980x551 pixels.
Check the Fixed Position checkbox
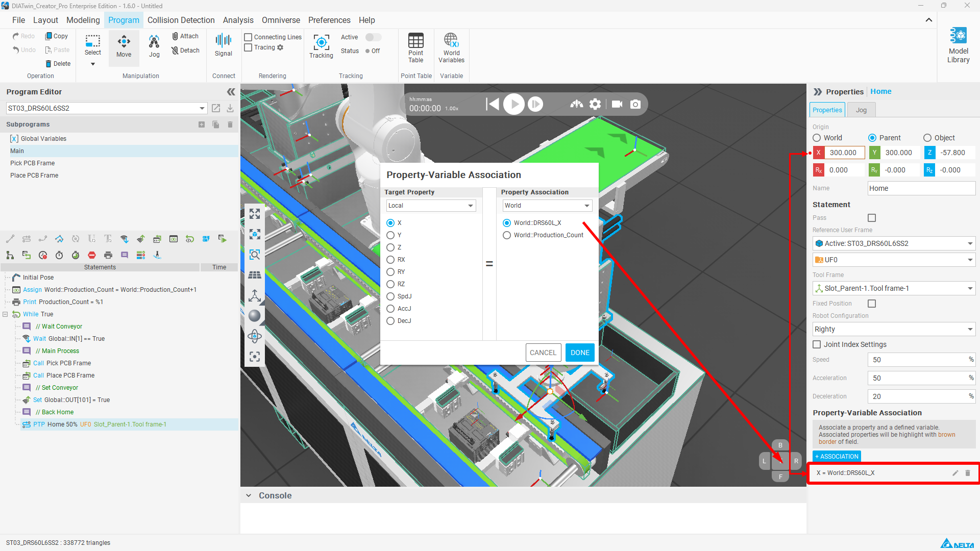click(872, 304)
